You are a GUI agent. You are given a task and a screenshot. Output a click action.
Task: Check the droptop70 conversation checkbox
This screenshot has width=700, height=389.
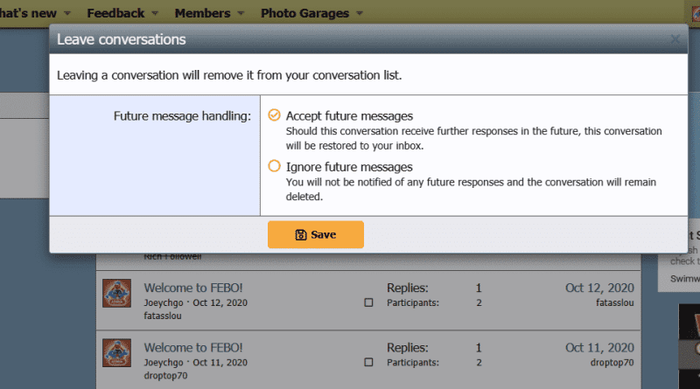click(x=368, y=362)
